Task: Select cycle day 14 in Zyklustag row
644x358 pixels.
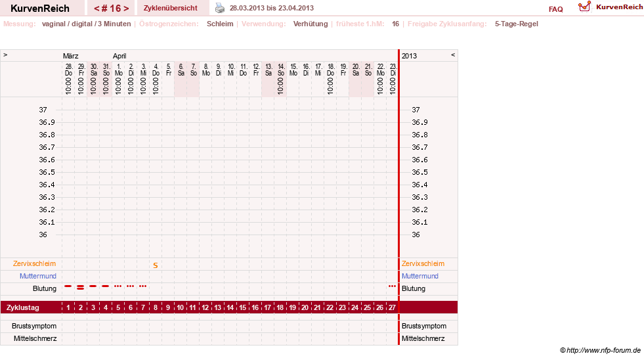Action: pos(230,307)
